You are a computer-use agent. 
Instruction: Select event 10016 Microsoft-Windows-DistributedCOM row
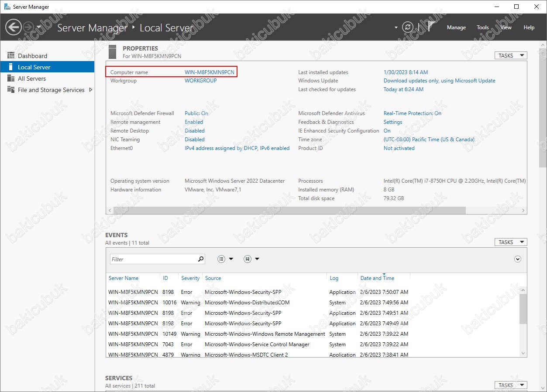pos(313,303)
